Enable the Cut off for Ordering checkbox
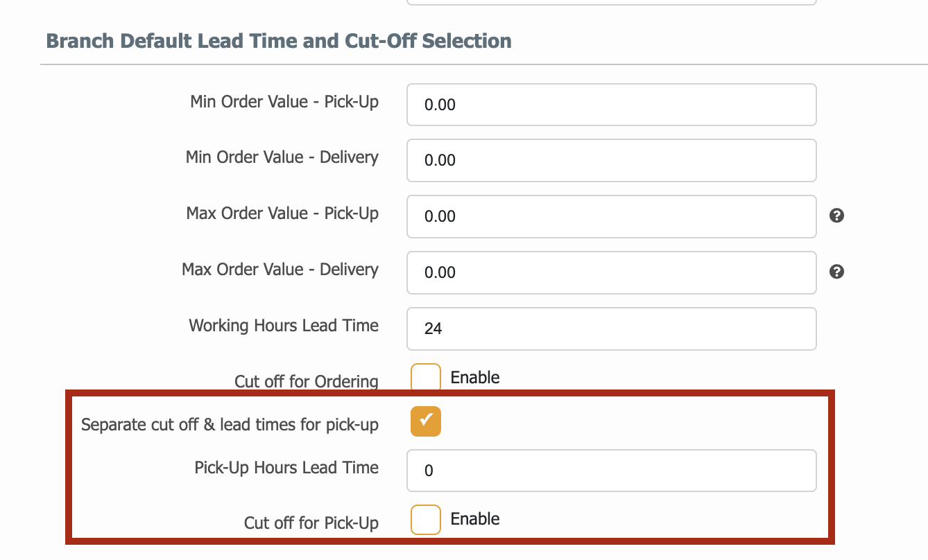This screenshot has height=560, width=928. pyautogui.click(x=426, y=378)
